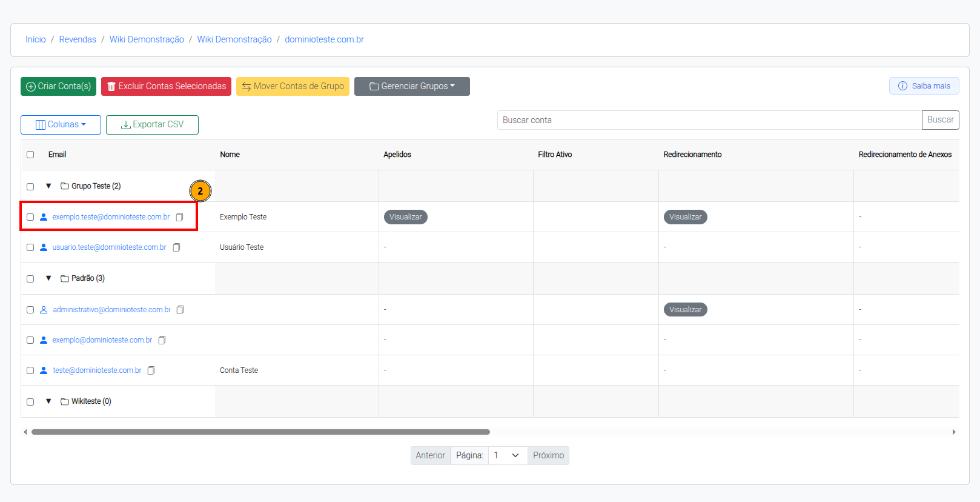Select teste@dominioteste.com.br checkbox
This screenshot has height=502, width=980.
pos(30,370)
